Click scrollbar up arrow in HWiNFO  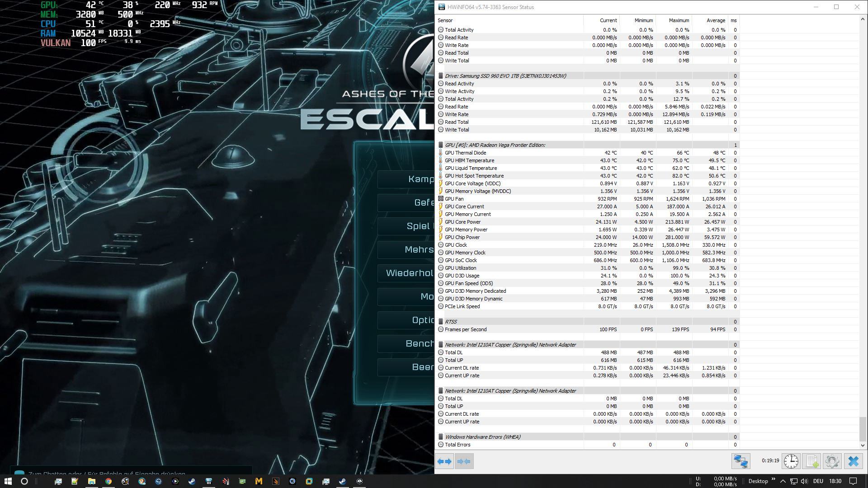[863, 19]
